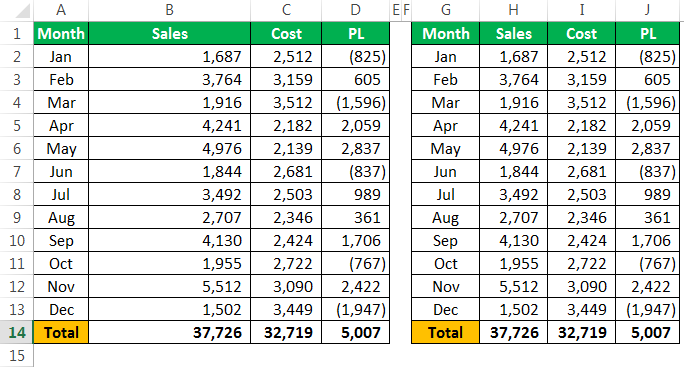Image resolution: width=684 pixels, height=367 pixels.
Task: Select row 2 header
Action: [17, 56]
